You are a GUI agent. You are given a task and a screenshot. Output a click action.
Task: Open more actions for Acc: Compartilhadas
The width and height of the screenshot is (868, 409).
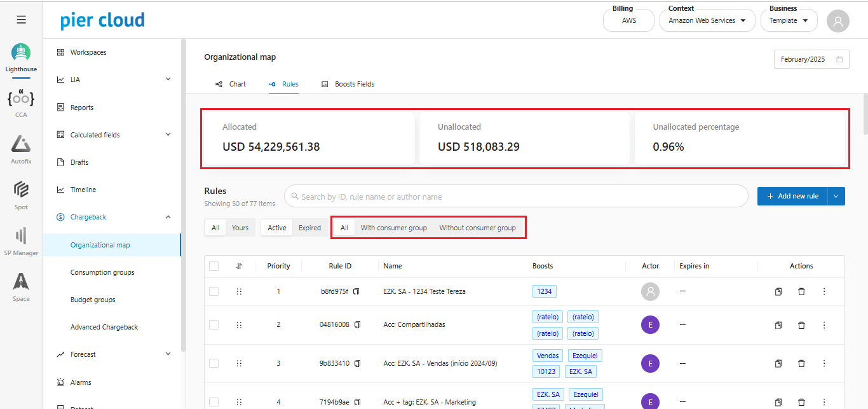[824, 325]
